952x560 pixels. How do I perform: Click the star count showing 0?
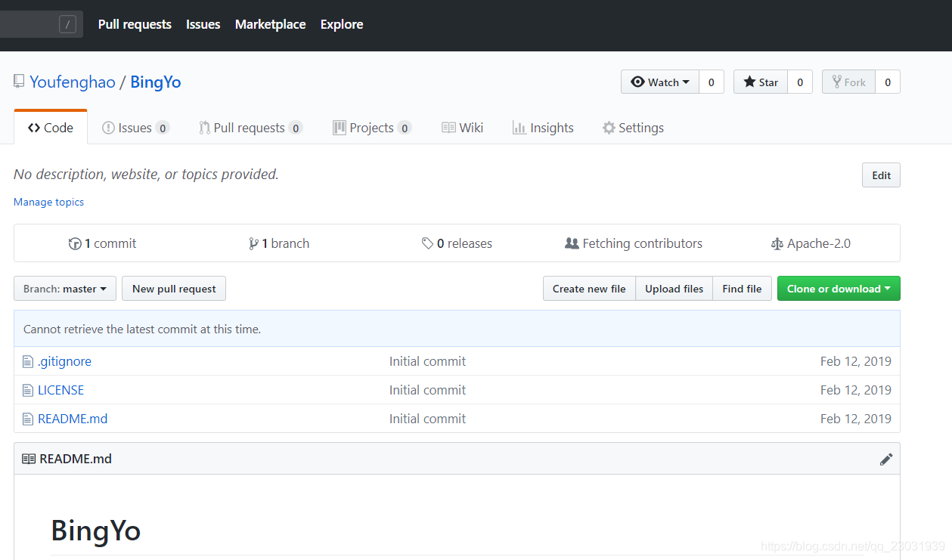click(x=800, y=82)
